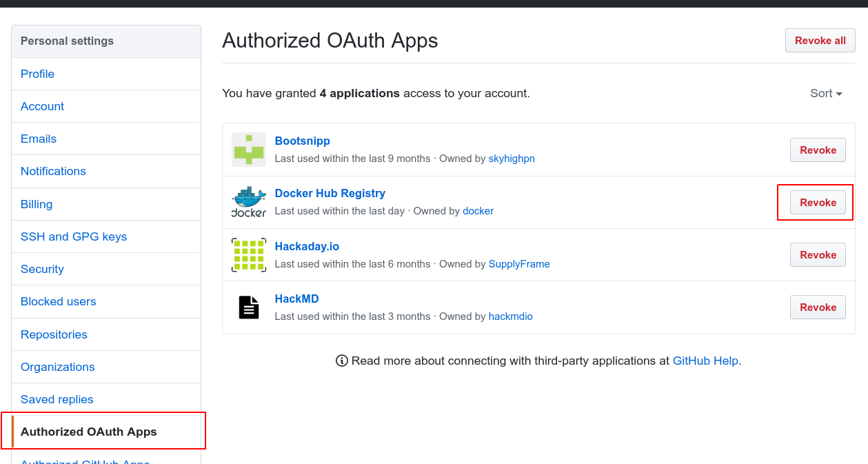Image resolution: width=868 pixels, height=464 pixels.
Task: Open the Sort dropdown
Action: [826, 93]
